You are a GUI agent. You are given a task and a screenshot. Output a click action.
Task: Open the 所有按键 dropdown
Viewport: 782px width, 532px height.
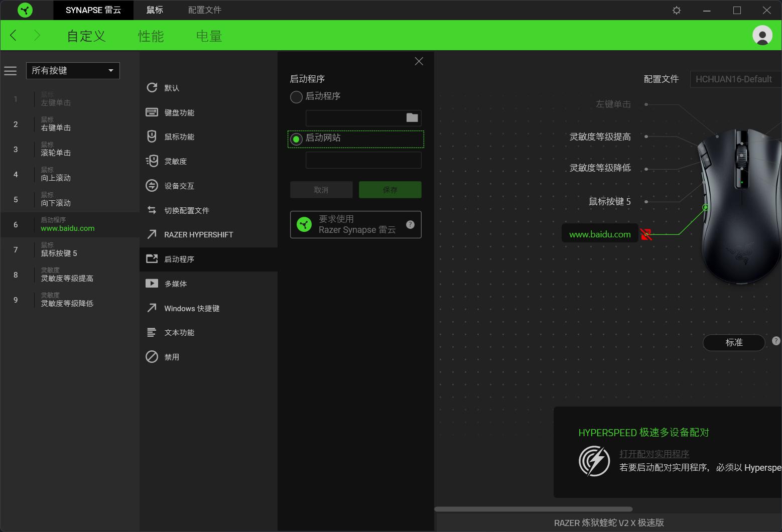pos(73,70)
